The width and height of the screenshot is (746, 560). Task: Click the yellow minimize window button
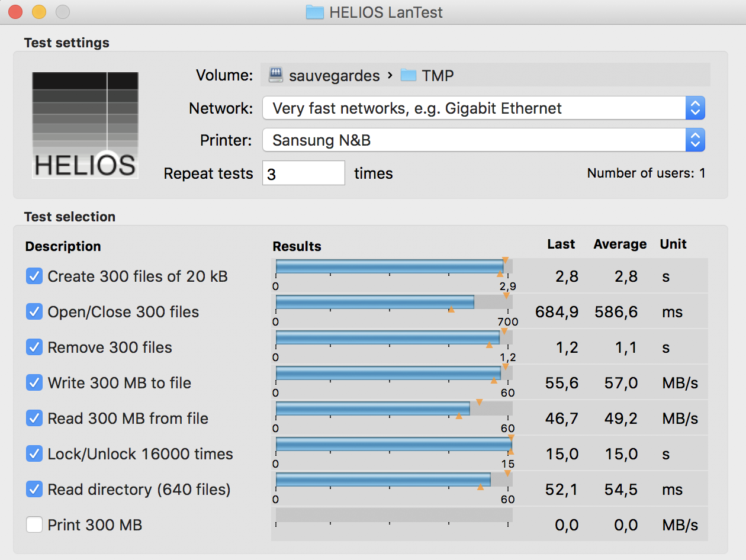pos(39,11)
